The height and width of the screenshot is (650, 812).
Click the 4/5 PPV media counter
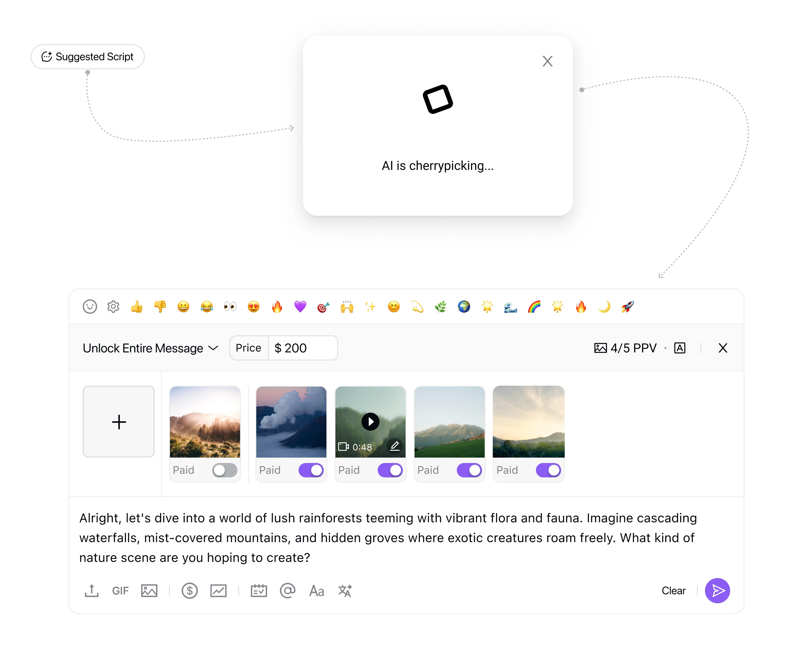[626, 348]
